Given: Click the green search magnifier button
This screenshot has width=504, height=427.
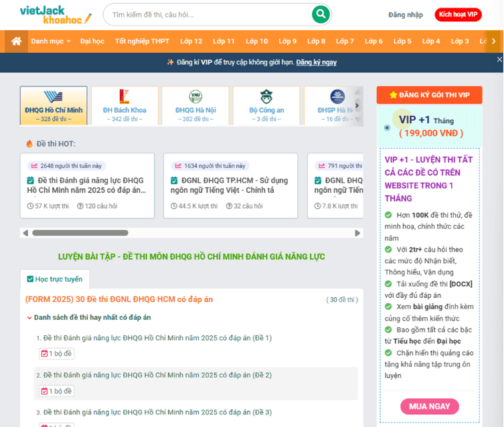Looking at the screenshot, I should [x=321, y=14].
